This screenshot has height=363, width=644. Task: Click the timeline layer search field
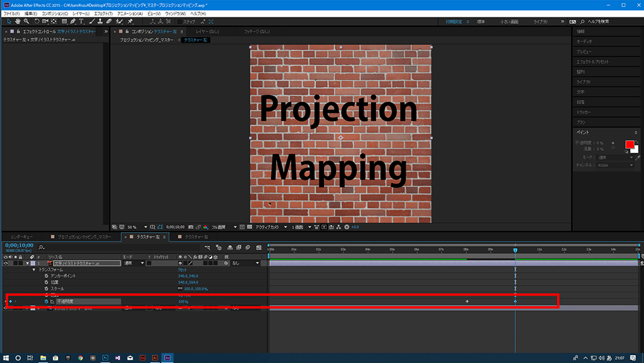[119, 248]
